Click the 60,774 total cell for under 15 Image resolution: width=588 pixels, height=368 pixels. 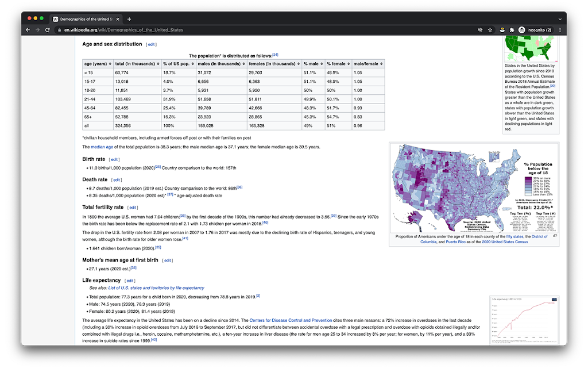(137, 73)
